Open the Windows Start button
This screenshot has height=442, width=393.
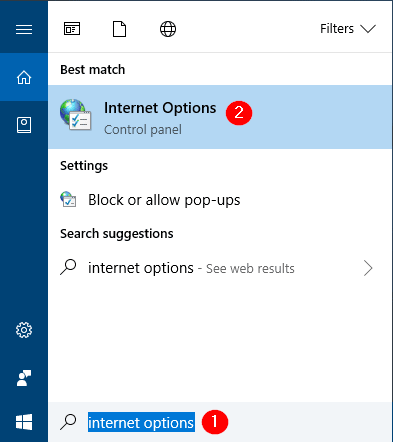[x=24, y=422]
